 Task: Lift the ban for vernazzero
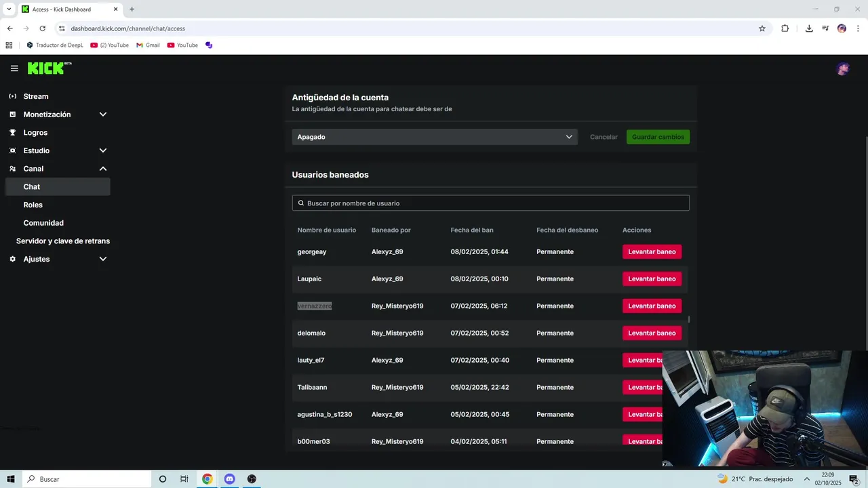(652, 306)
